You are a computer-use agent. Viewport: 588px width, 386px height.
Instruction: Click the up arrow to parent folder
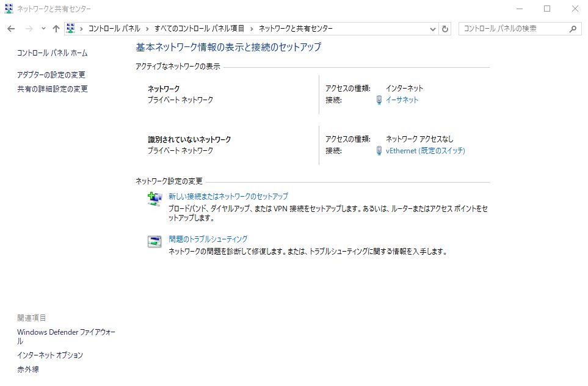click(x=56, y=29)
